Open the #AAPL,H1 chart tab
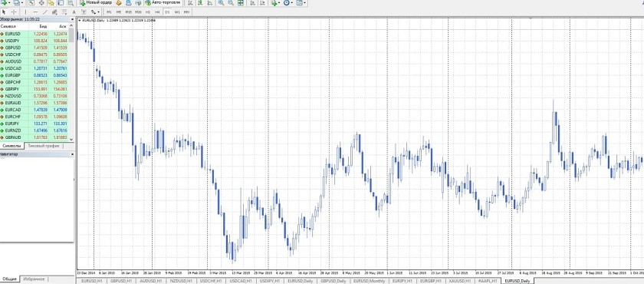The image size is (644, 284). point(488,281)
